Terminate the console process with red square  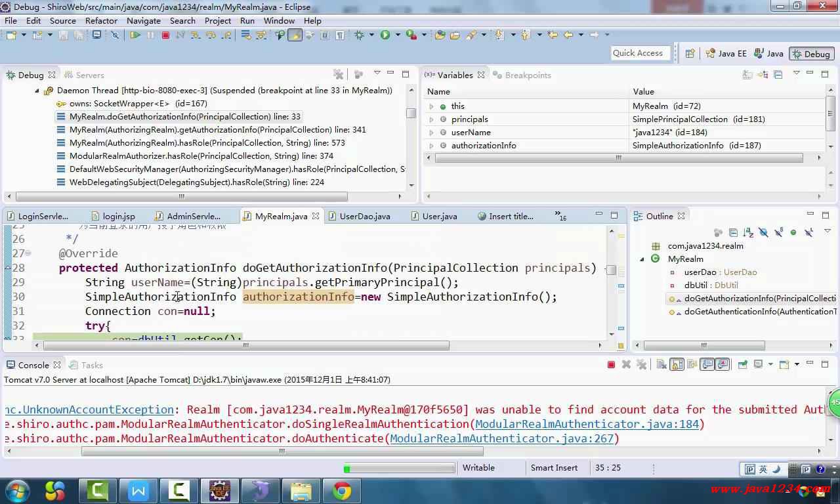click(611, 364)
